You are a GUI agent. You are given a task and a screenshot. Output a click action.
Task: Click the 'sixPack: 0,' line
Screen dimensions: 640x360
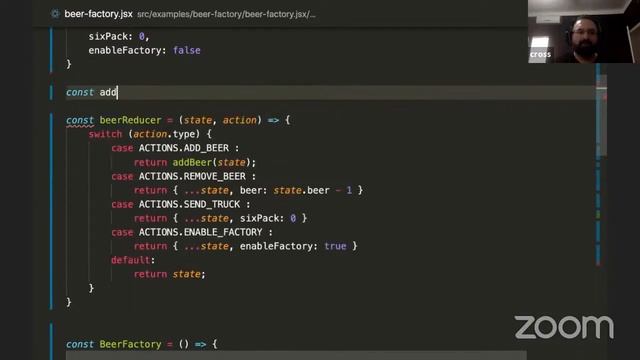click(x=119, y=36)
